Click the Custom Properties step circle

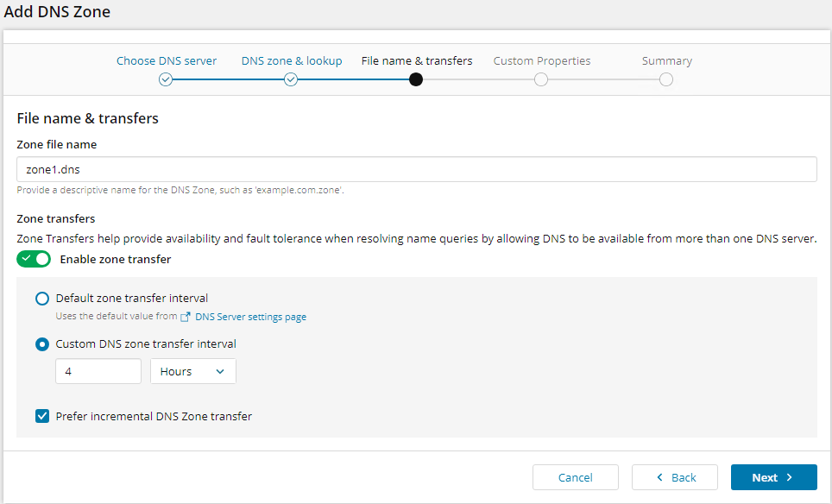[x=541, y=79]
